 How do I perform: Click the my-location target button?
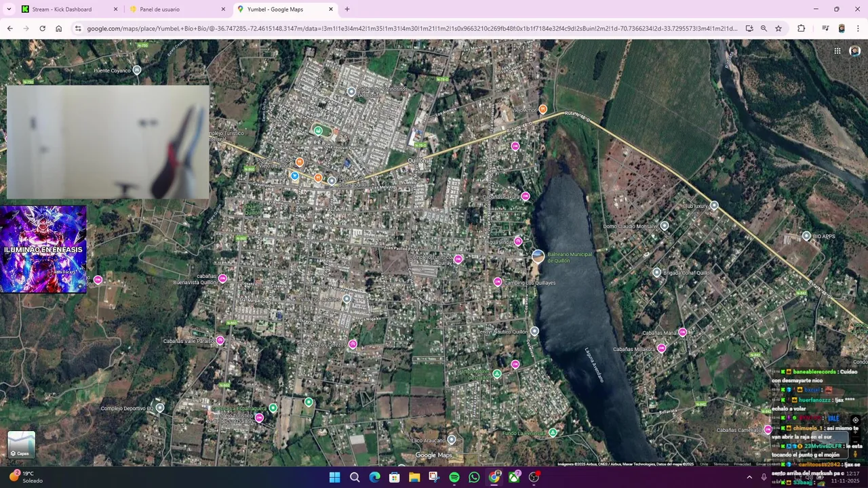tap(856, 420)
